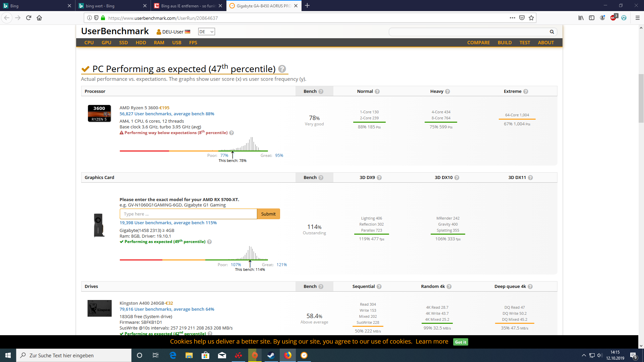
Task: Bookmark this page using the star icon
Action: (x=531, y=18)
